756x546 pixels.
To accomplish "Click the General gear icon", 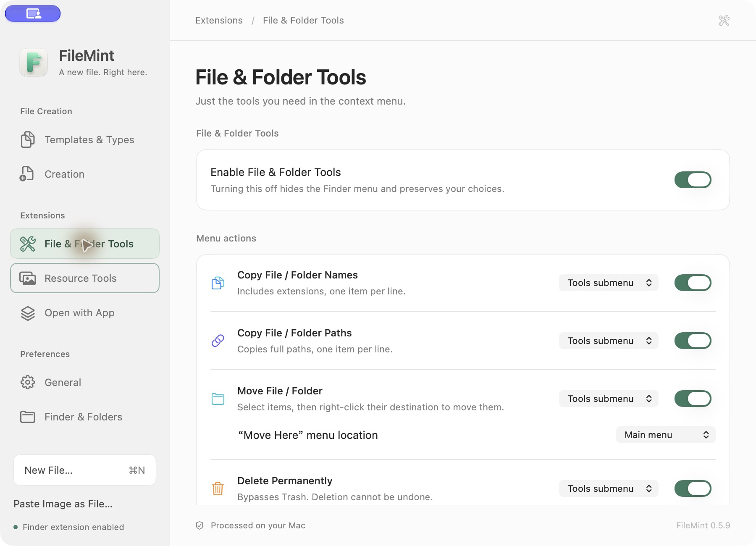I will [28, 382].
